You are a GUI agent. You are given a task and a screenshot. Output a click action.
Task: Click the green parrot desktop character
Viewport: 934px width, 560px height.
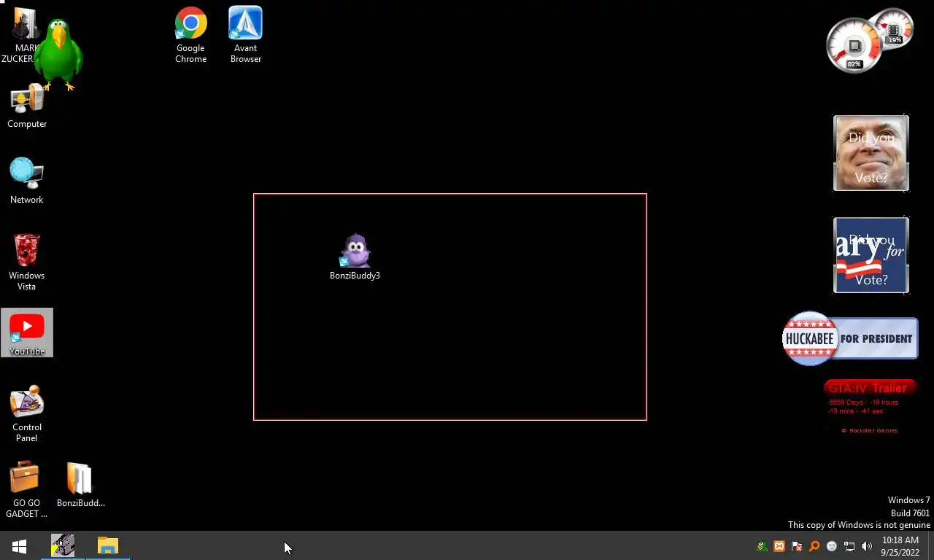tap(58, 55)
